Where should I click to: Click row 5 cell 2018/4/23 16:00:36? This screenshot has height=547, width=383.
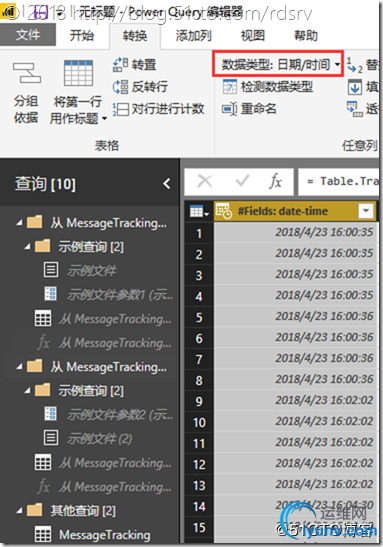point(295,317)
